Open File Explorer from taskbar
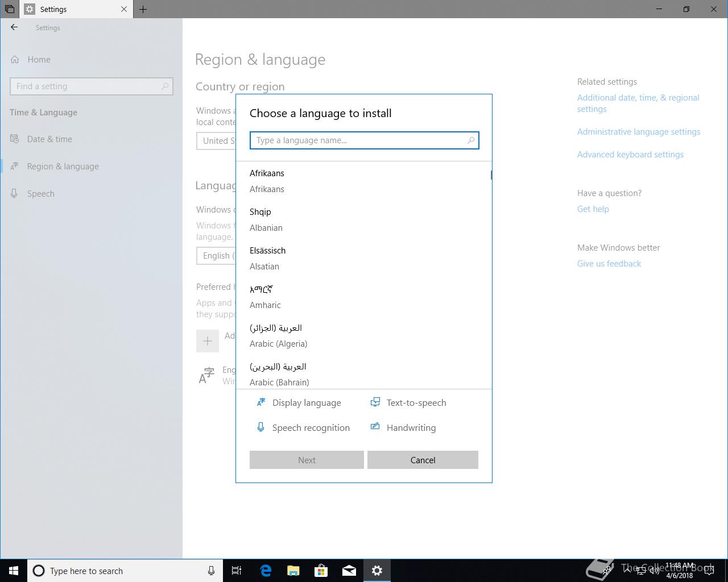Screen dimensions: 728x582 pos(293,571)
